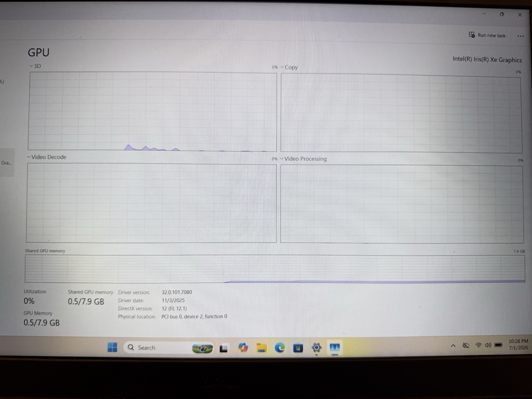Click the Video Decode graph
532x399 pixels.
click(151, 203)
